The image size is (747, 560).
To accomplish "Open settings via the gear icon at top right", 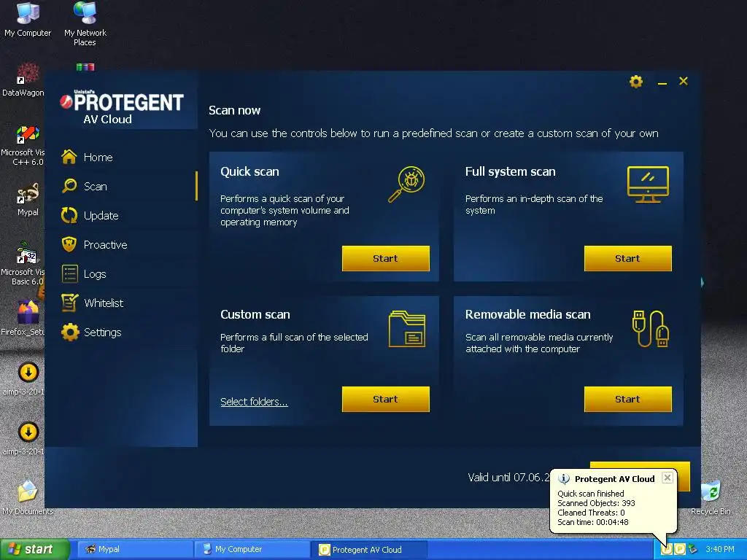I will click(635, 82).
